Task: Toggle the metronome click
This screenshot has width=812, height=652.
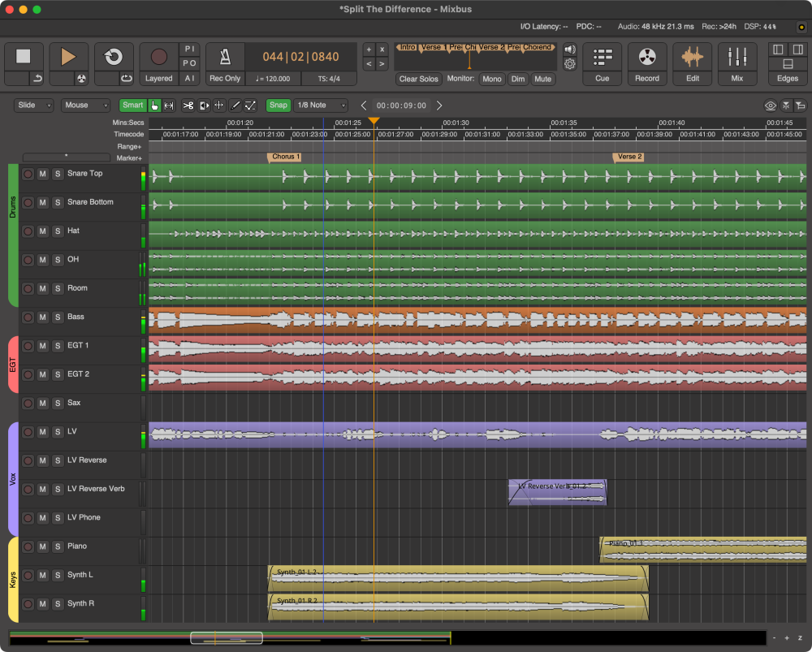Action: [225, 57]
